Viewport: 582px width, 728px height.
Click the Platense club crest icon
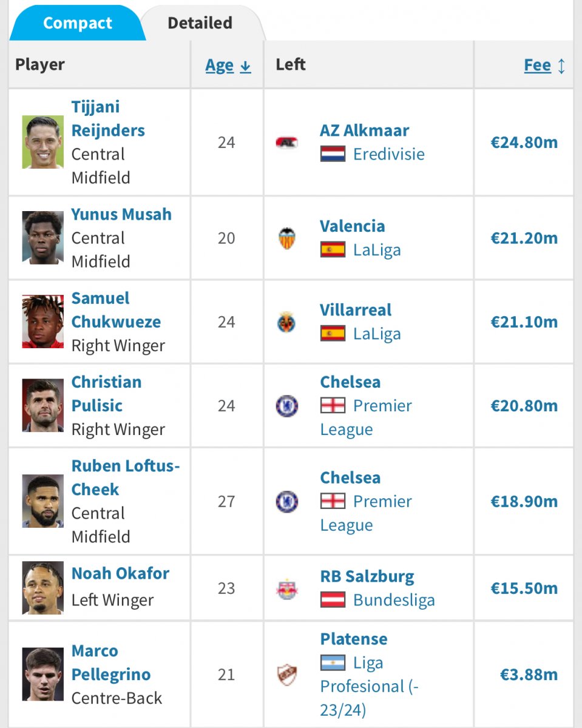[x=286, y=675]
